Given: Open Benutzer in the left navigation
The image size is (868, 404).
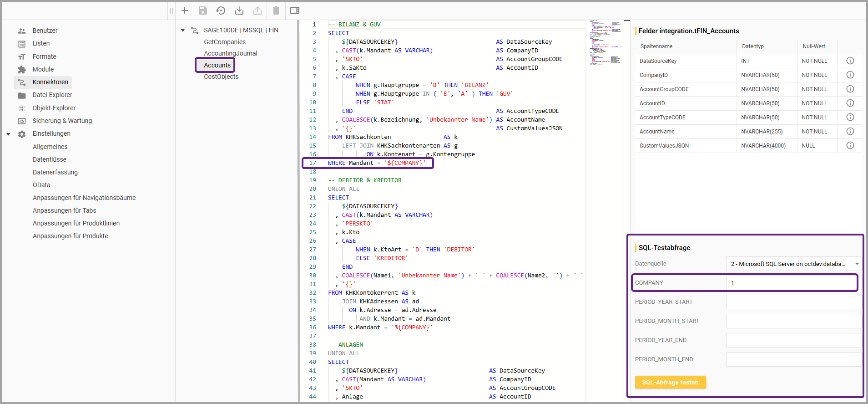Looking at the screenshot, I should pyautogui.click(x=45, y=31).
